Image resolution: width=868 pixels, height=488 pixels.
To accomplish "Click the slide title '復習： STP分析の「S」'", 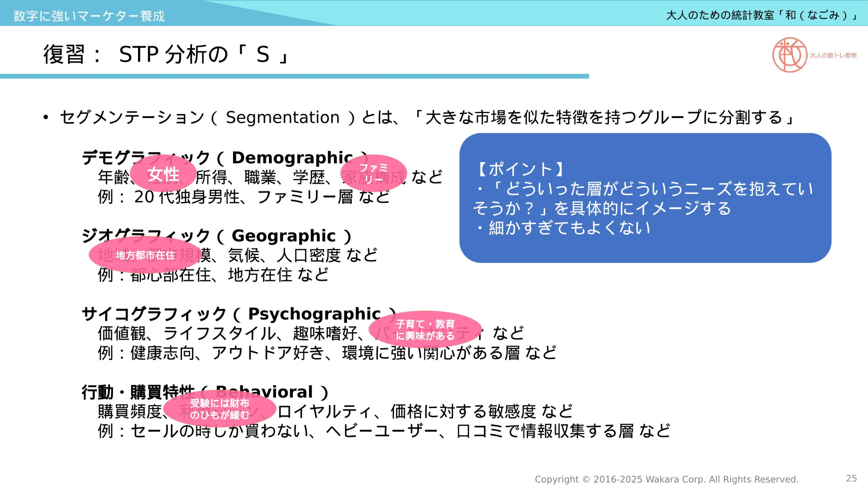I will [166, 54].
